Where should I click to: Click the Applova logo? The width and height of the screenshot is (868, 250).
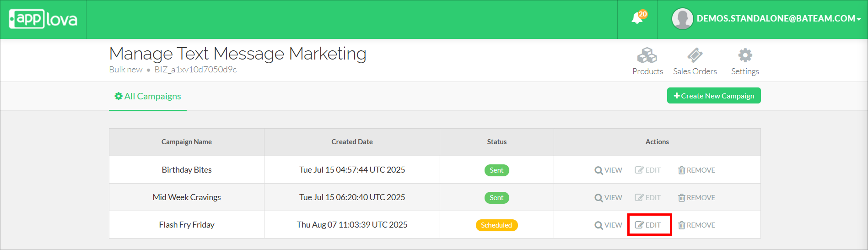pyautogui.click(x=43, y=19)
